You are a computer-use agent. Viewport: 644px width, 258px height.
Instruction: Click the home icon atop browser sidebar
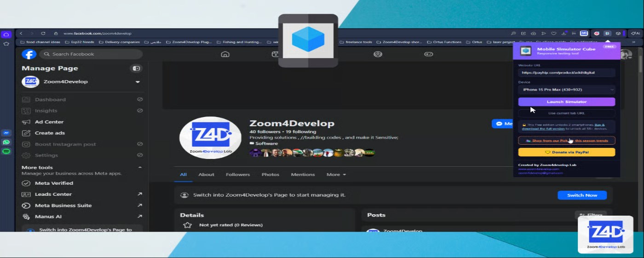6,35
